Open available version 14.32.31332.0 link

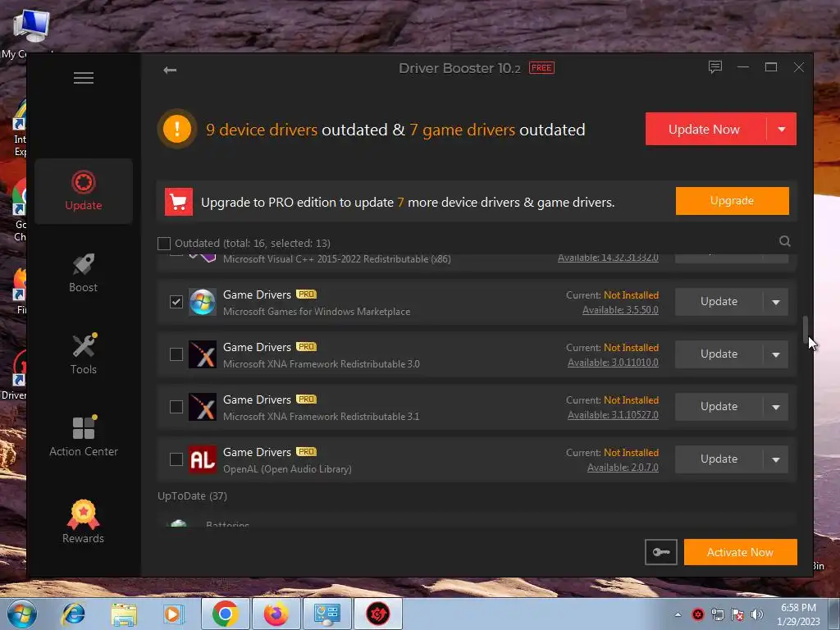coord(608,258)
